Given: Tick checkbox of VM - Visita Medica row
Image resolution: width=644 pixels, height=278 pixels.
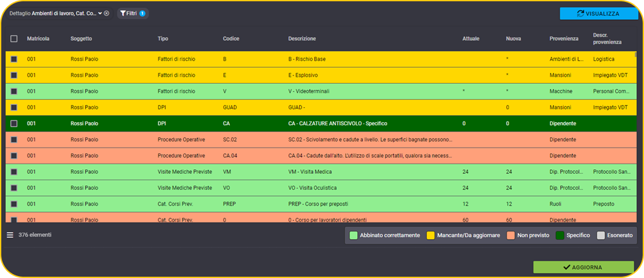Looking at the screenshot, I should [14, 172].
